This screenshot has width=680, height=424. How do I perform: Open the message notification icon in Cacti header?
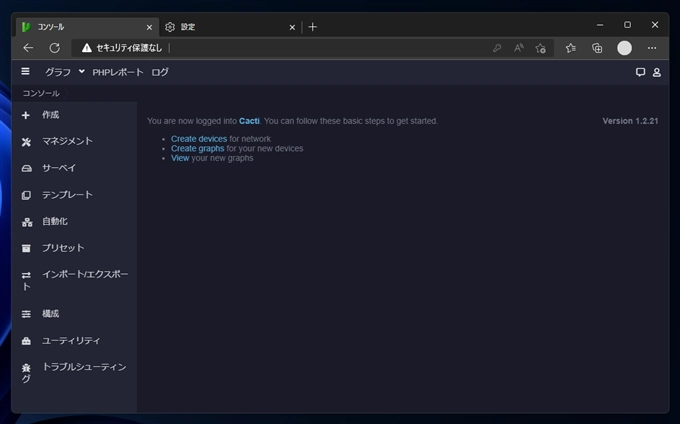[640, 72]
